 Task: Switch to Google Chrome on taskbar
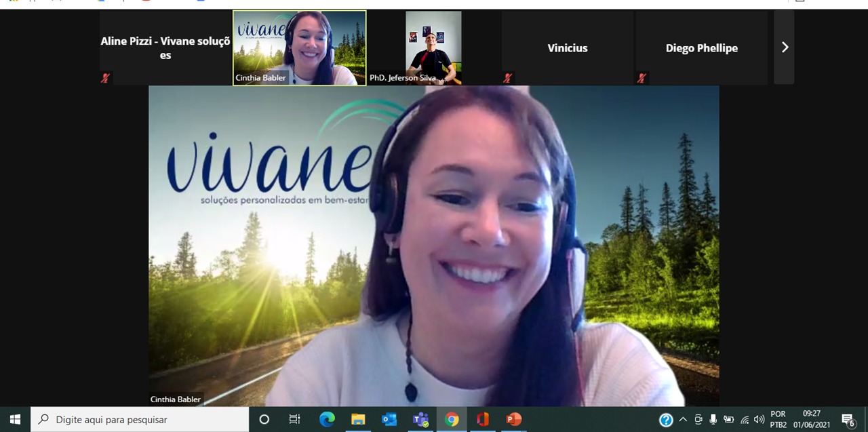[452, 420]
